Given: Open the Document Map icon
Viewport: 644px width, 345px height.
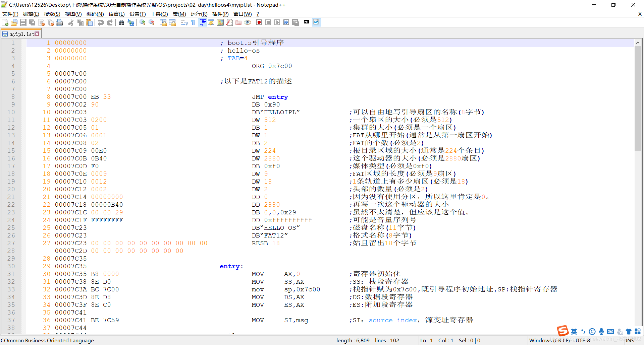Looking at the screenshot, I should pyautogui.click(x=220, y=22).
